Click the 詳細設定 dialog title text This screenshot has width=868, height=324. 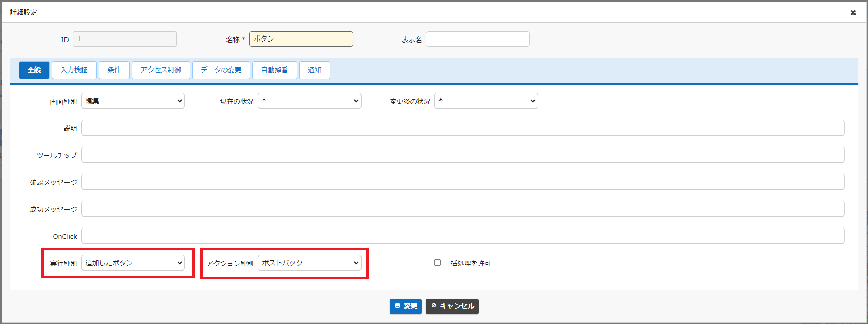tap(24, 12)
